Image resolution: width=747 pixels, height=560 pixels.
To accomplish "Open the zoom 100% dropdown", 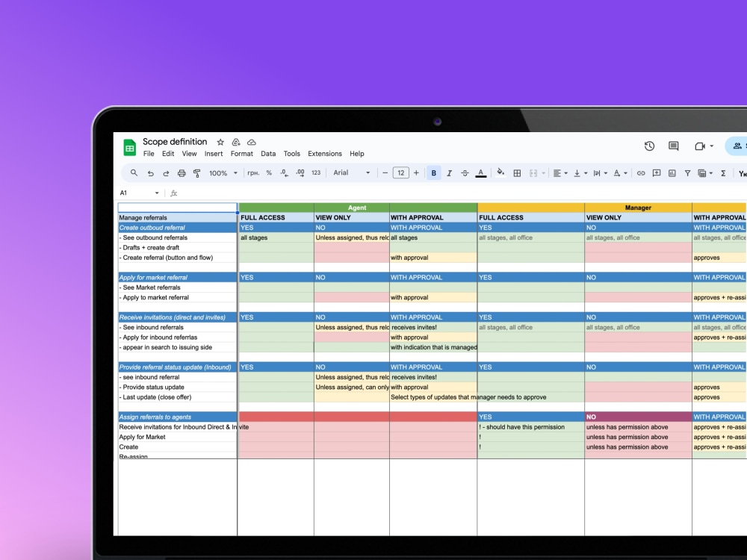I will pyautogui.click(x=223, y=173).
